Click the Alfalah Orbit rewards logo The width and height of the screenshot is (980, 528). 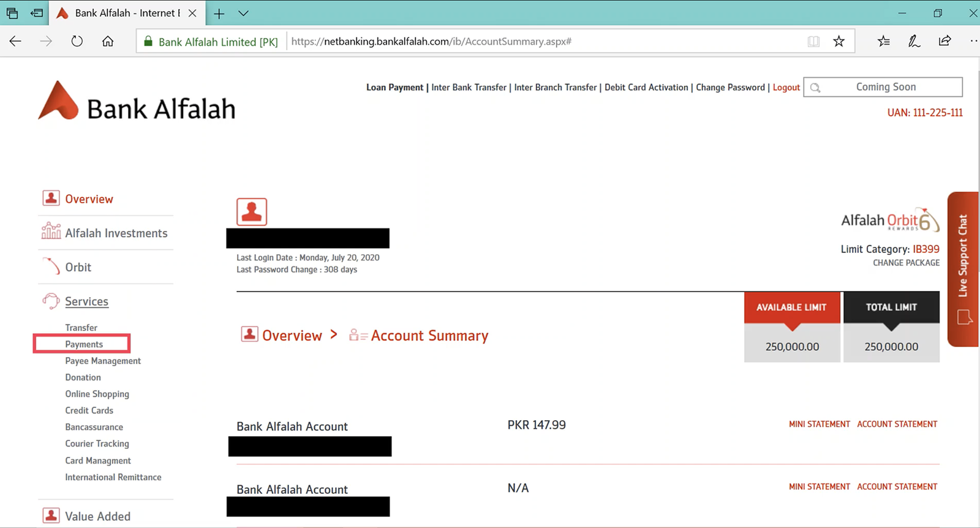point(890,220)
